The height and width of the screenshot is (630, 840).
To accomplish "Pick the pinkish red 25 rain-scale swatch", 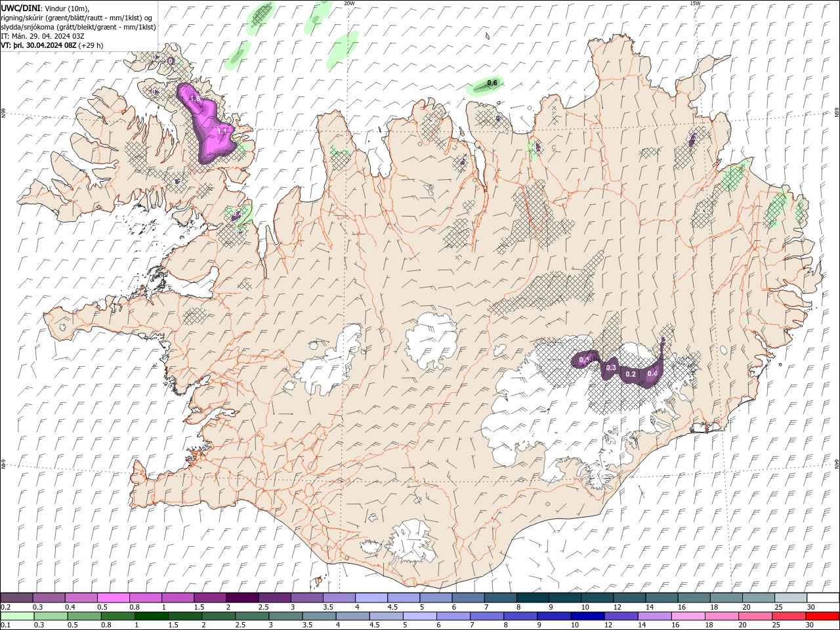I will pyautogui.click(x=787, y=616).
